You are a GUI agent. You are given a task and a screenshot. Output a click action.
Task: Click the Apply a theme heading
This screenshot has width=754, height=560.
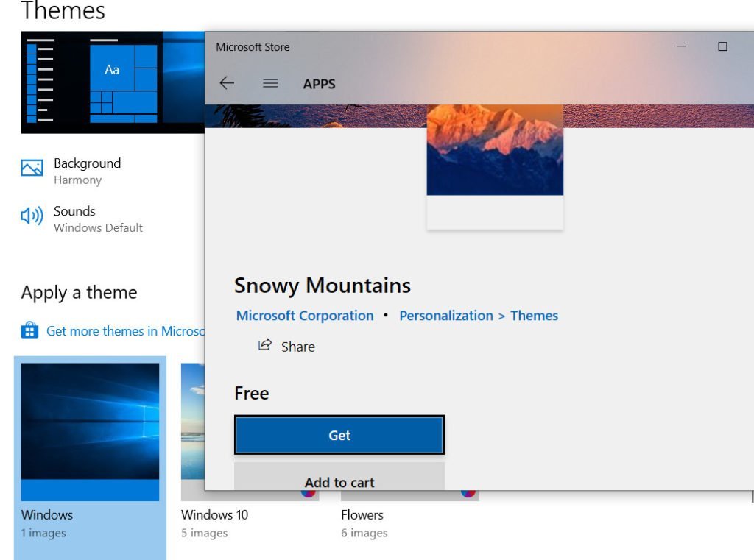pyautogui.click(x=80, y=293)
